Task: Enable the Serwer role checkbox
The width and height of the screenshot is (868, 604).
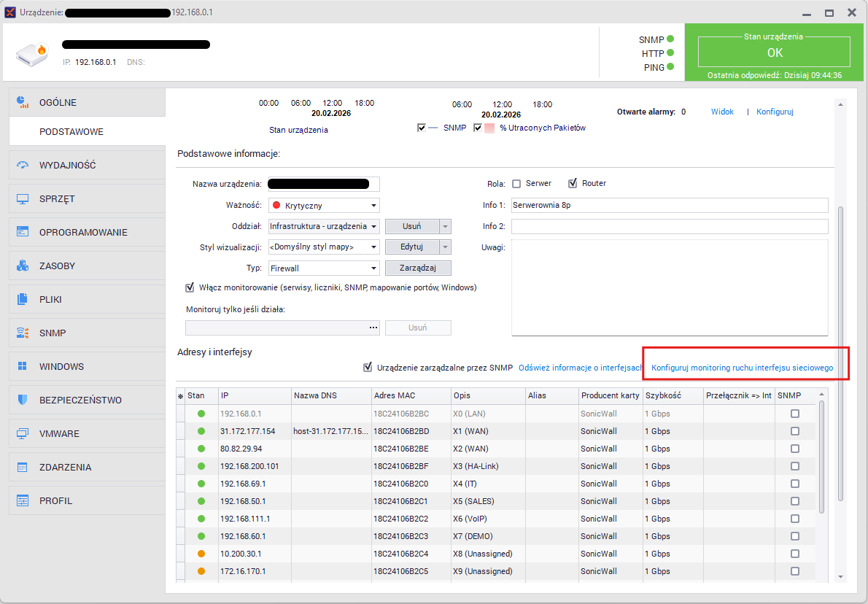Action: (x=516, y=184)
